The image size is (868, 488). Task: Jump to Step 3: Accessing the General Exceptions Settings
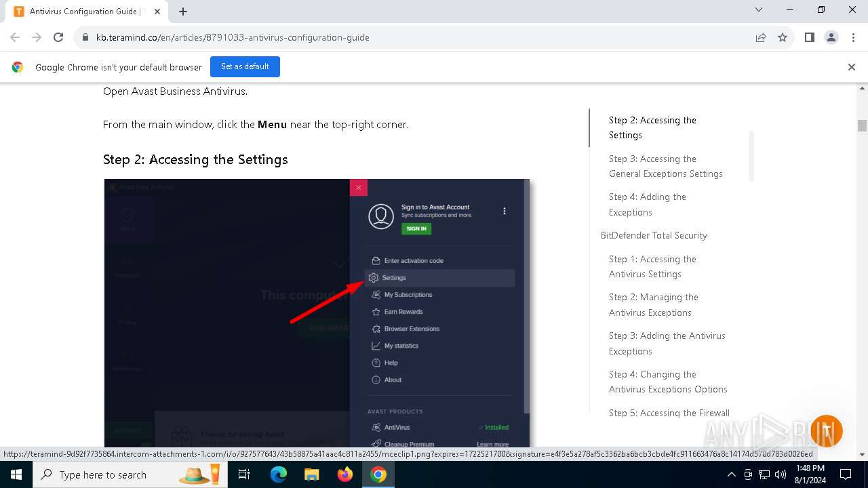pos(666,166)
